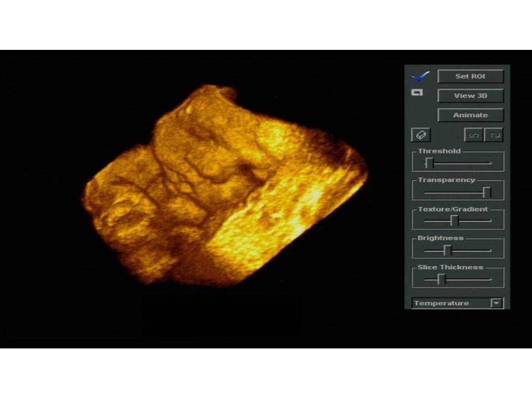
Task: Open the View 3D mode
Action: tap(470, 96)
